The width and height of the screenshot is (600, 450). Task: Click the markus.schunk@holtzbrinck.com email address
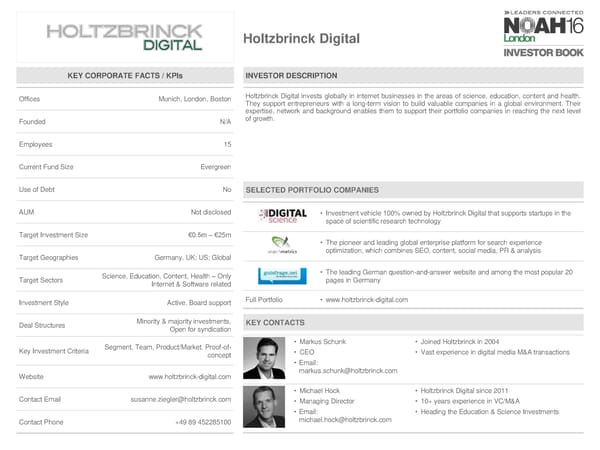(347, 371)
